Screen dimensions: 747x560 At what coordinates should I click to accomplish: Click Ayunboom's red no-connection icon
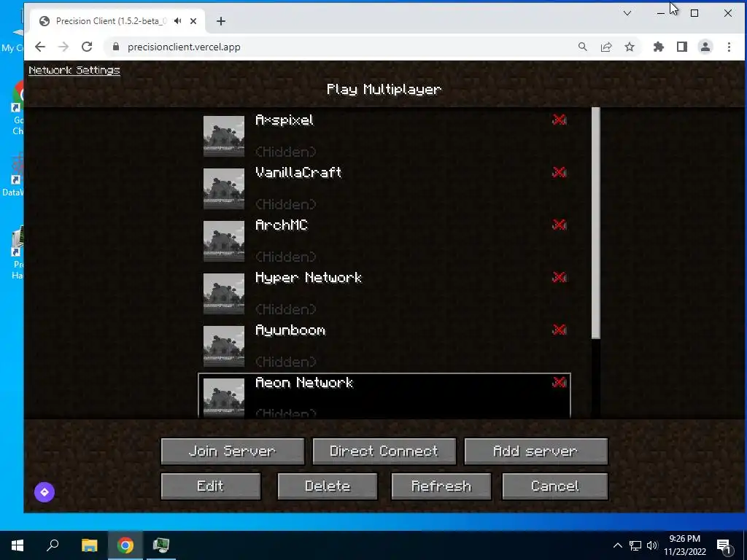[x=560, y=330]
